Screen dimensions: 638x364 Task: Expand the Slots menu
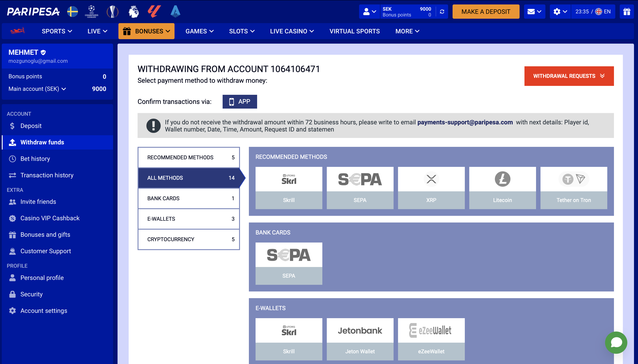pyautogui.click(x=242, y=31)
